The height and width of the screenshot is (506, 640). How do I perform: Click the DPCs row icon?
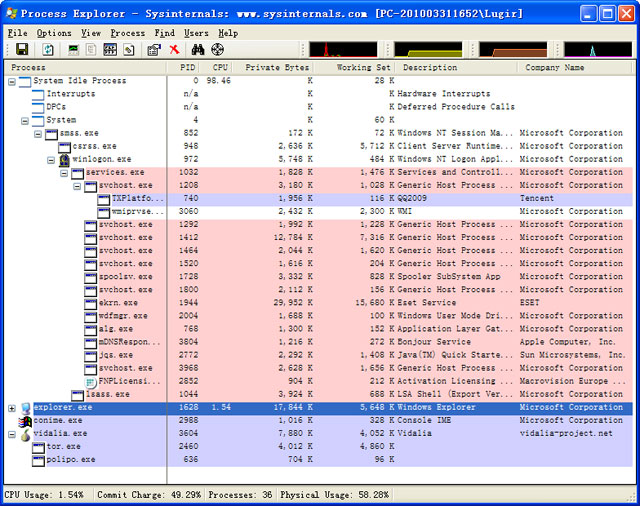point(38,108)
